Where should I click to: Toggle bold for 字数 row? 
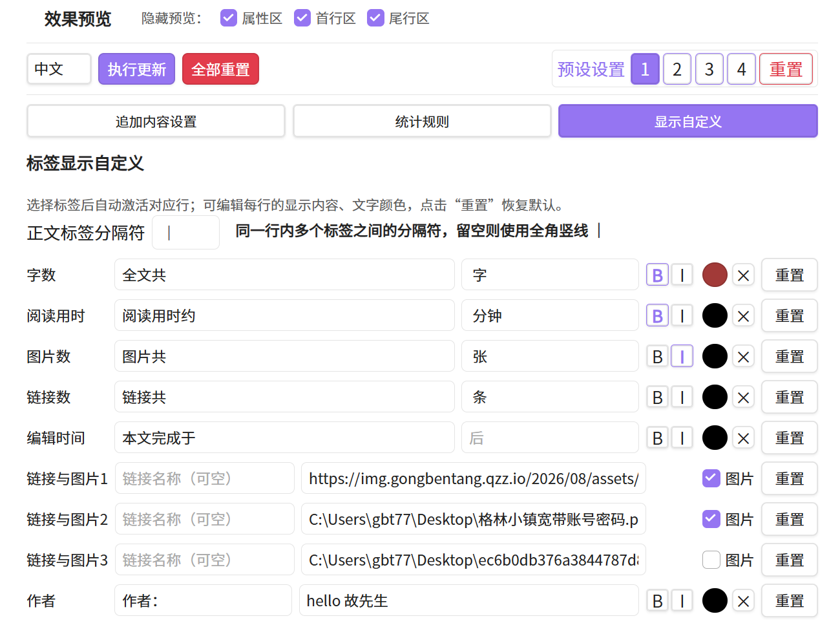(657, 275)
